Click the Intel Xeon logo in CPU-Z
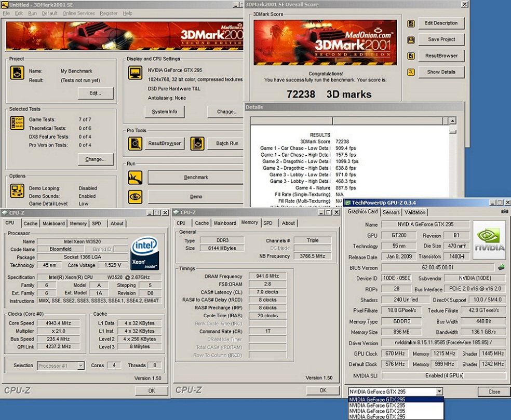Image resolution: width=511 pixels, height=420 pixels. (145, 253)
